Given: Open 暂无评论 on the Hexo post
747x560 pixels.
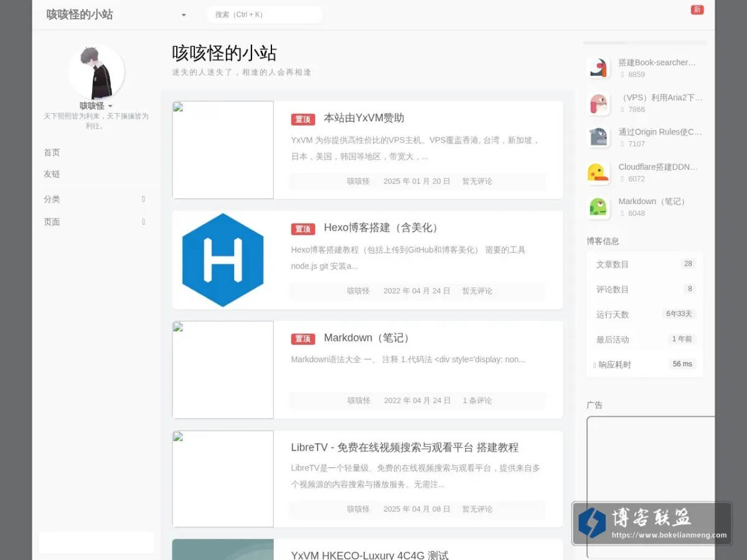Looking at the screenshot, I should [x=477, y=291].
